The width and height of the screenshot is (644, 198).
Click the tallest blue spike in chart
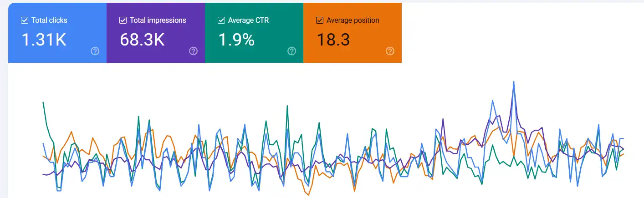pos(514,82)
